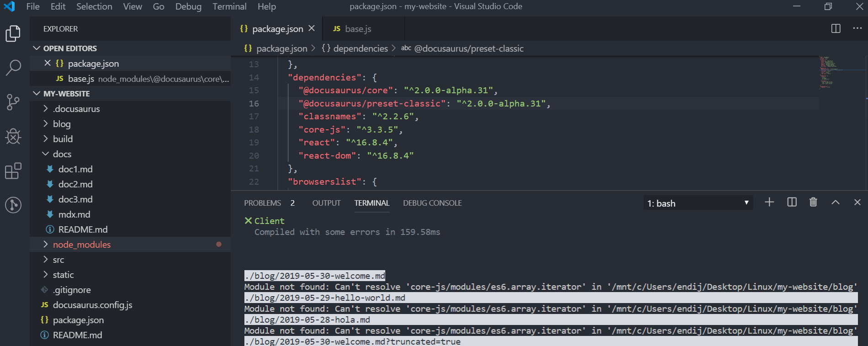Open the Explorer view in activity bar
Image resolution: width=868 pixels, height=346 pixels.
(13, 33)
